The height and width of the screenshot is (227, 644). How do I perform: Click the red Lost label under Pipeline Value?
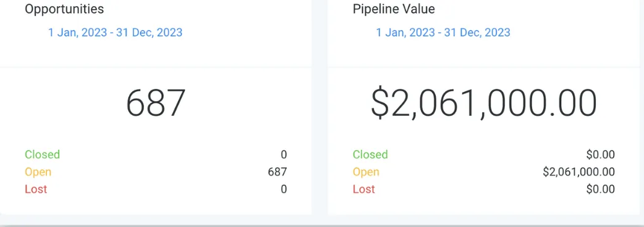364,189
